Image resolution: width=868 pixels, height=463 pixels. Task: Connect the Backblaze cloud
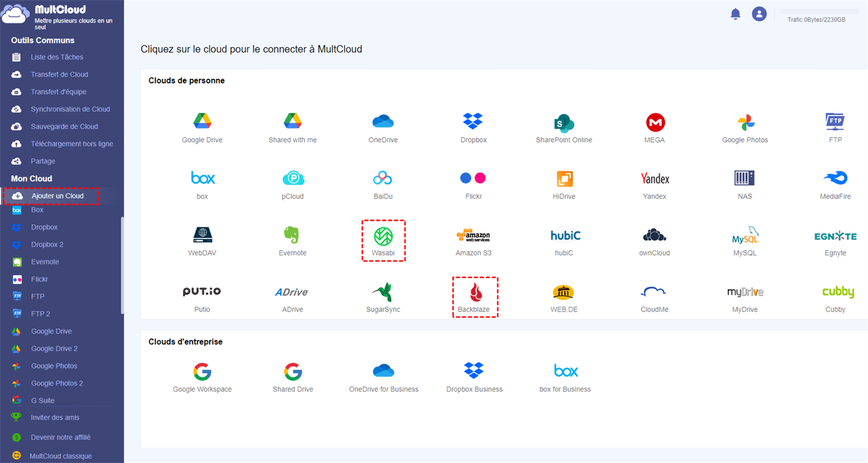click(475, 298)
